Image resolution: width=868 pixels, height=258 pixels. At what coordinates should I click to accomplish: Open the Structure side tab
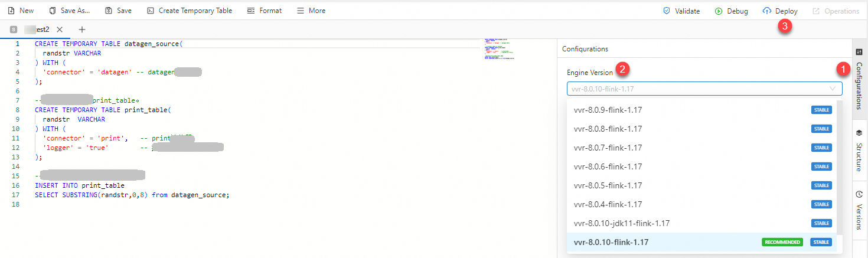pos(859,150)
